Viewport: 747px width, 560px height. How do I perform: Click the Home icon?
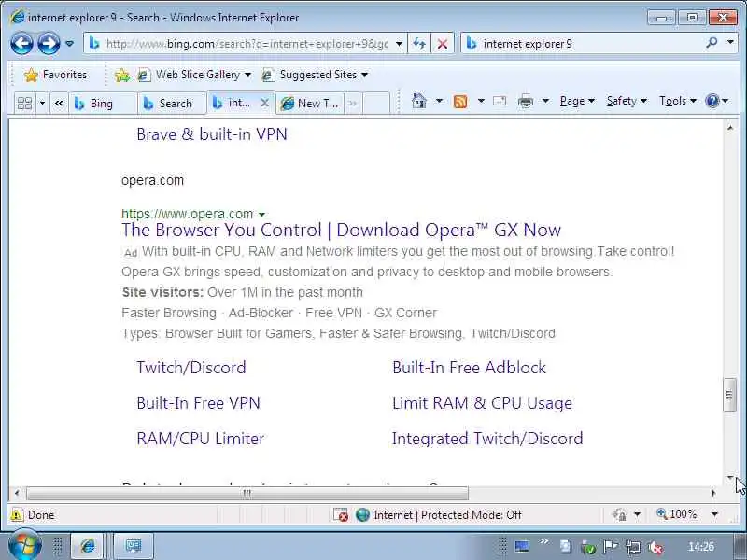(418, 101)
